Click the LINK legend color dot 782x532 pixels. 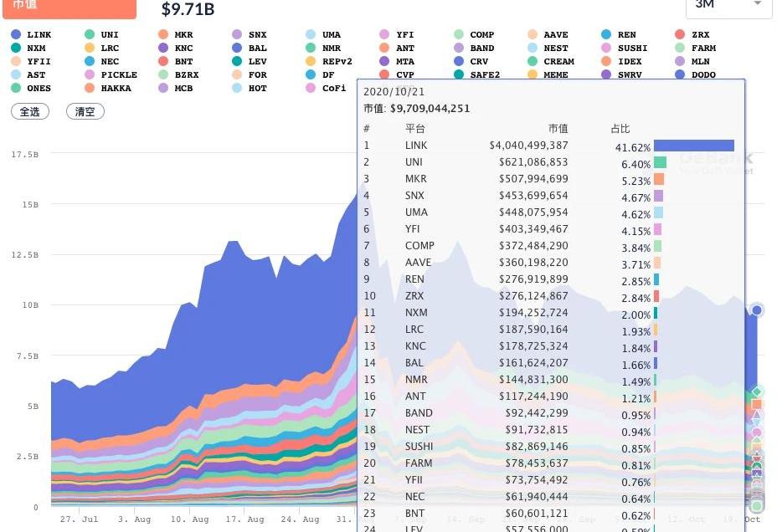[x=16, y=35]
